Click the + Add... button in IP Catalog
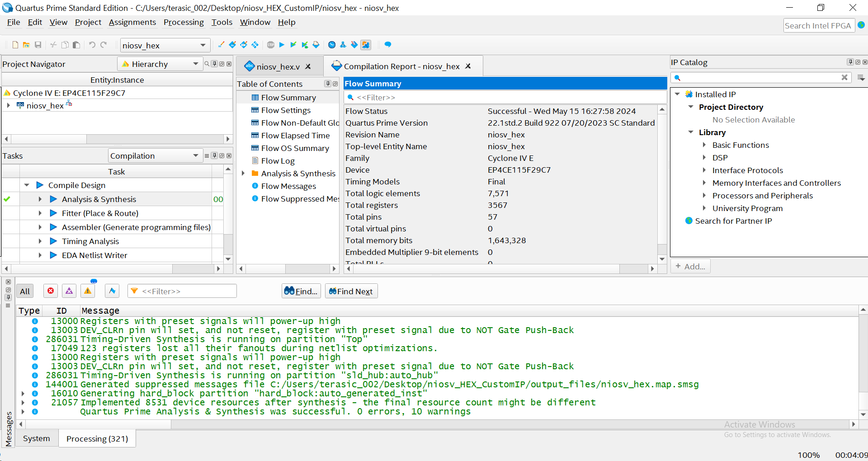This screenshot has width=868, height=461. point(690,267)
